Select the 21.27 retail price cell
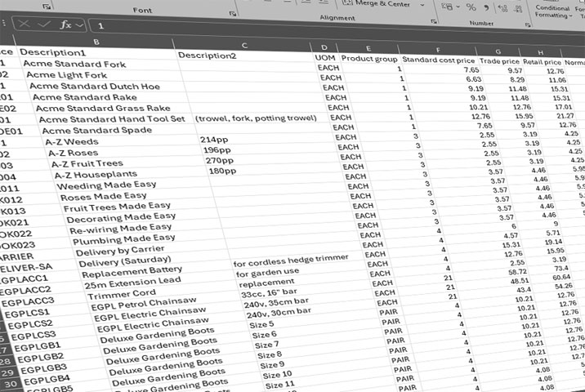 tap(565, 116)
